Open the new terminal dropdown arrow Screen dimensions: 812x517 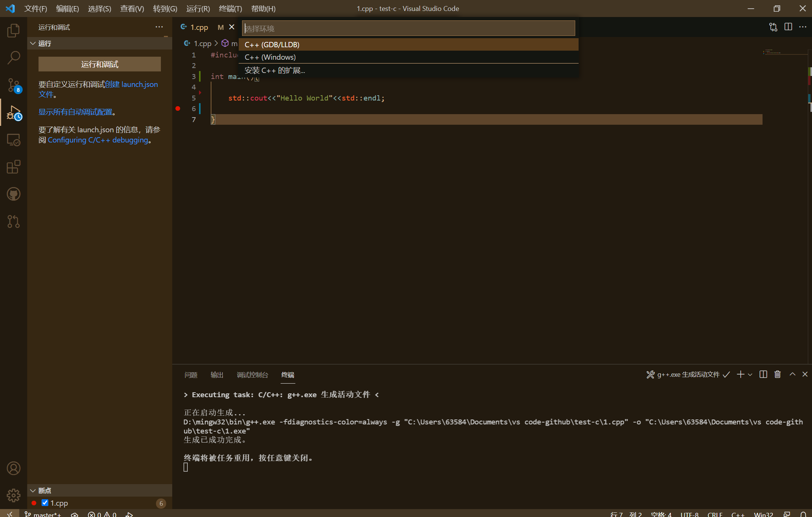click(x=750, y=375)
